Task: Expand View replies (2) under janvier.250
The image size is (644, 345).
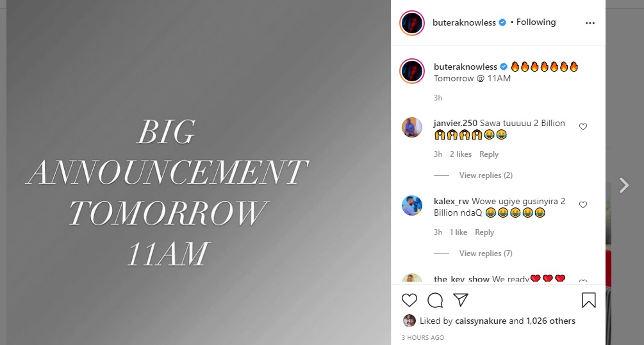Action: (x=486, y=175)
